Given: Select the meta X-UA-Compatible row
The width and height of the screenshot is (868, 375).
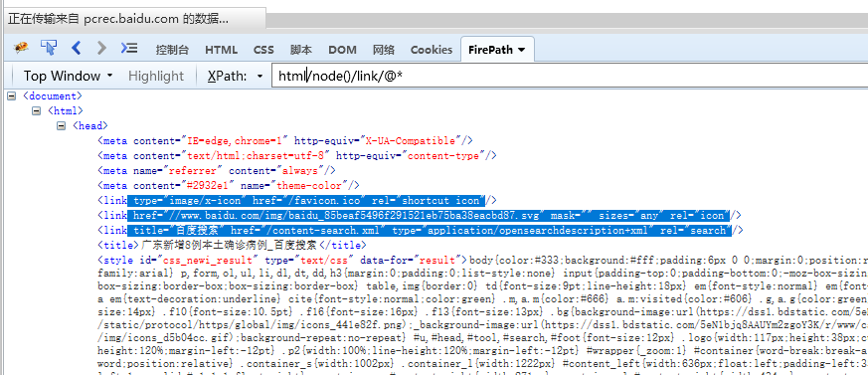Looking at the screenshot, I should (x=285, y=140).
